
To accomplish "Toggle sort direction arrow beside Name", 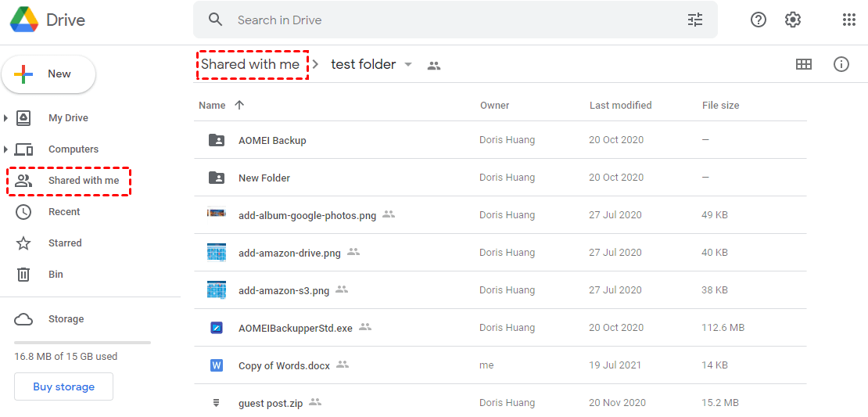I will (239, 105).
